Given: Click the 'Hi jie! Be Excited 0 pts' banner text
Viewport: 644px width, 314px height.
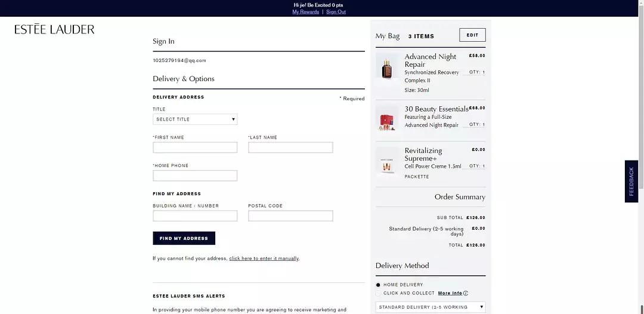Looking at the screenshot, I should tap(318, 5).
